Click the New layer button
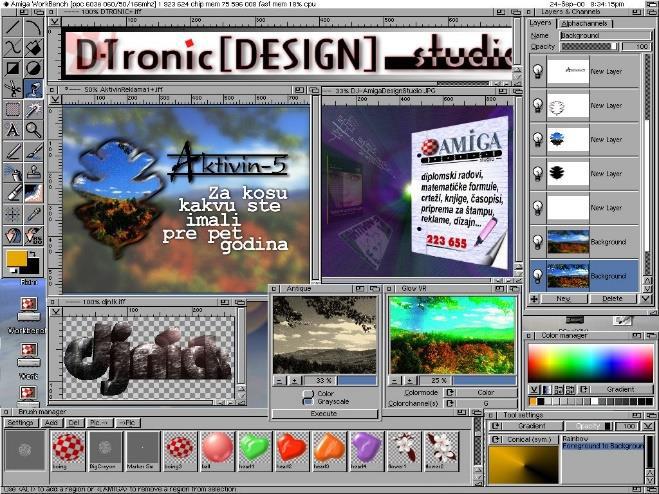Image resolution: width=659 pixels, height=494 pixels. (x=564, y=299)
